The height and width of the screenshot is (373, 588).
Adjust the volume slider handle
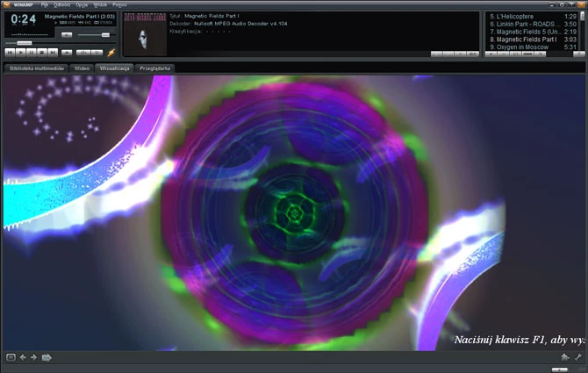(105, 35)
